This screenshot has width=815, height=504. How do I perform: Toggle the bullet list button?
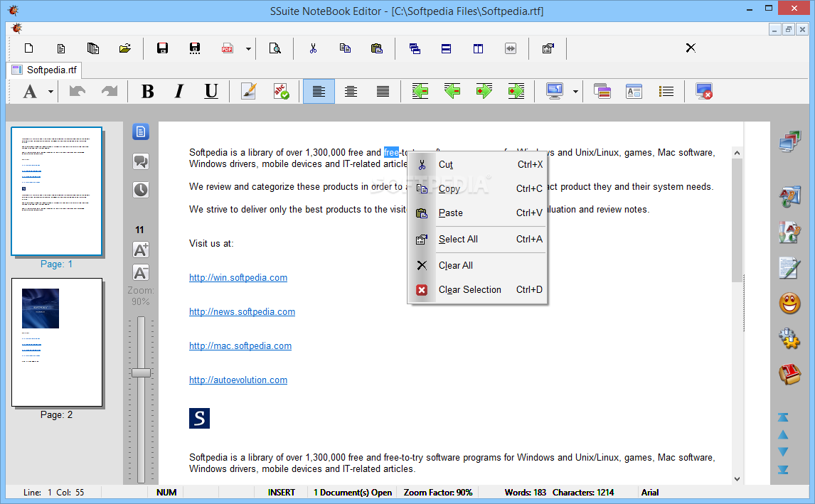pyautogui.click(x=666, y=92)
